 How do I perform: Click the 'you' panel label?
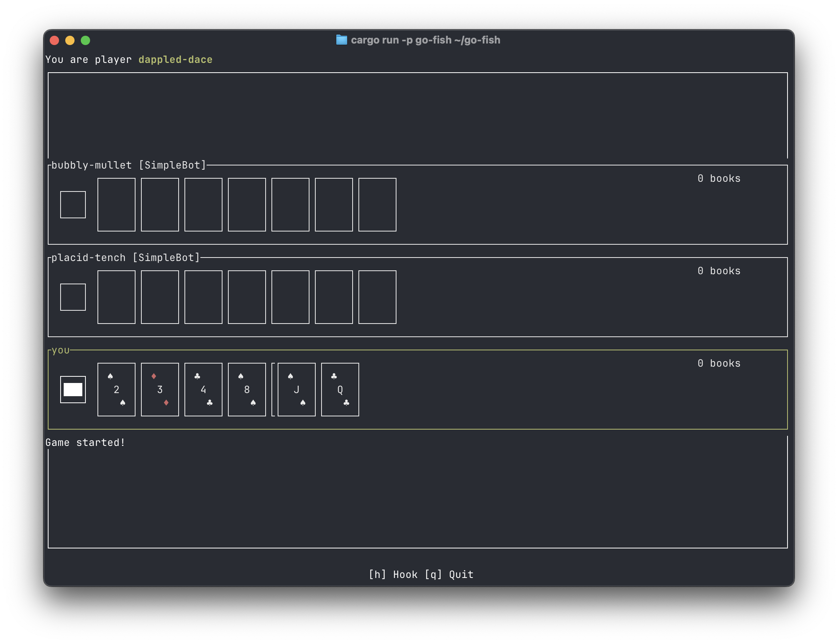(x=61, y=350)
